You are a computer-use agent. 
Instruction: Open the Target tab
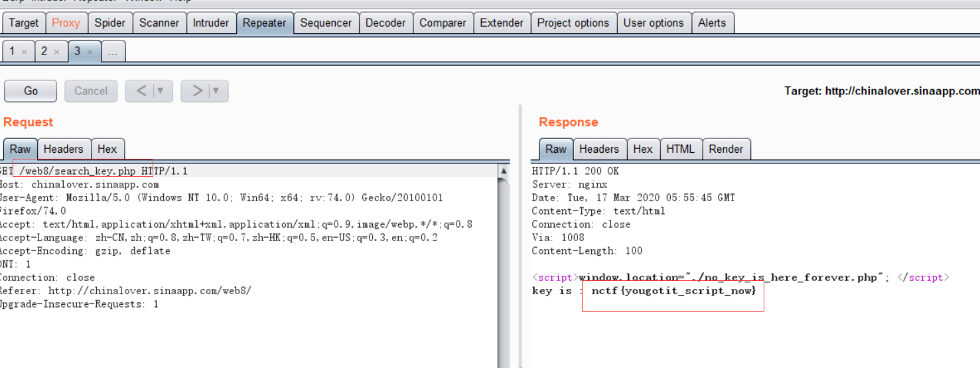pyautogui.click(x=24, y=23)
